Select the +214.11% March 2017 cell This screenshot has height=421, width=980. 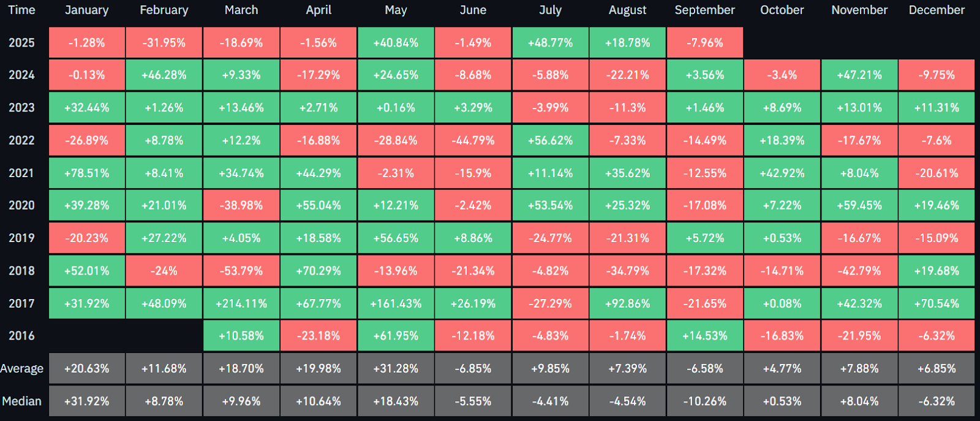pyautogui.click(x=241, y=303)
